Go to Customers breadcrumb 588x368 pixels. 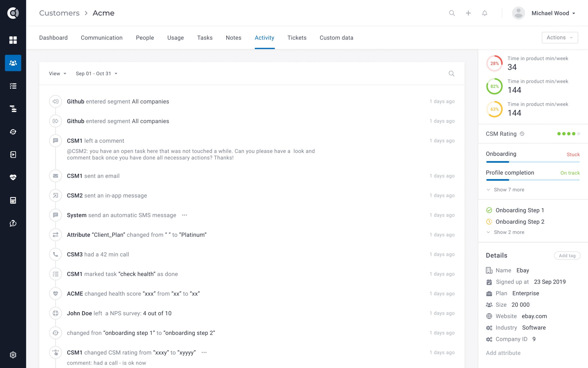pyautogui.click(x=59, y=13)
